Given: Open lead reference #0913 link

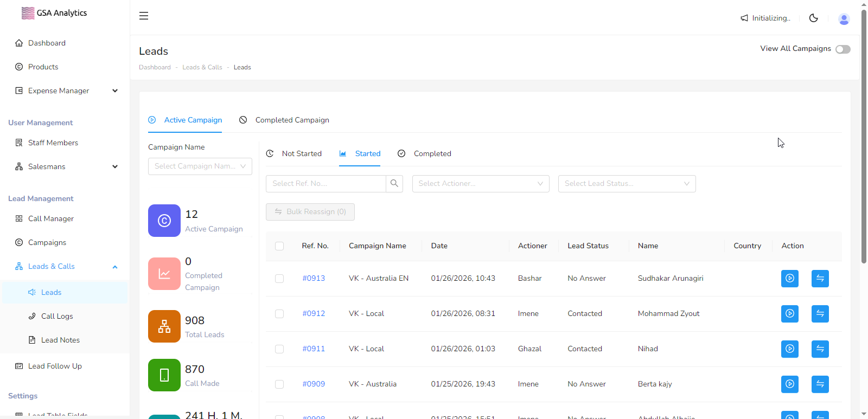Looking at the screenshot, I should tap(314, 279).
